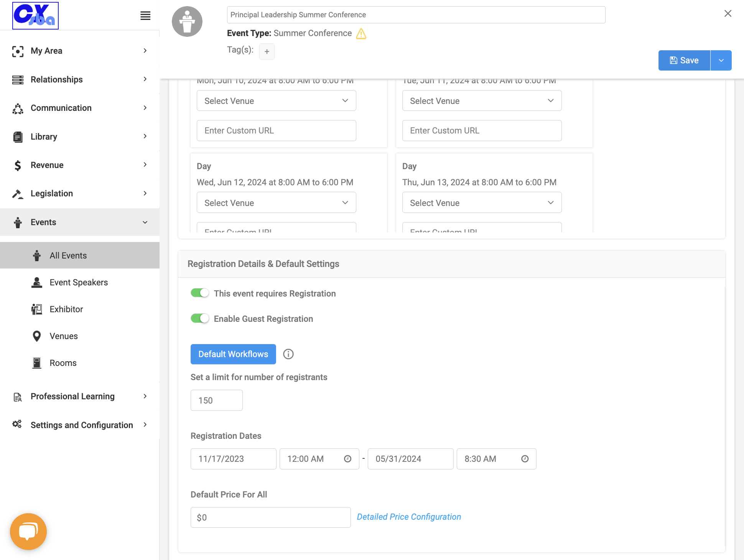Open the Save options dropdown arrow
Screen dimensions: 744x560
tap(721, 60)
